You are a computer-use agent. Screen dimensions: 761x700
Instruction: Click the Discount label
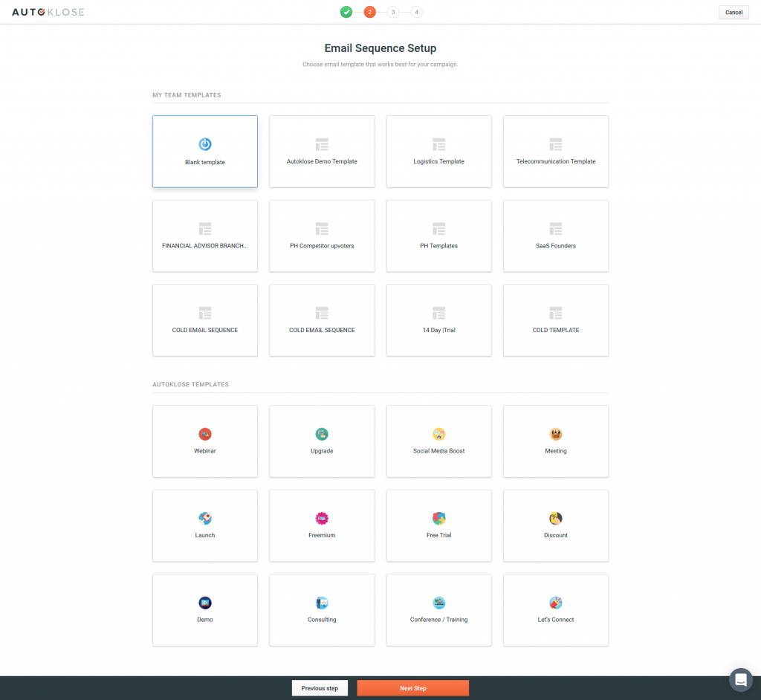pyautogui.click(x=556, y=535)
